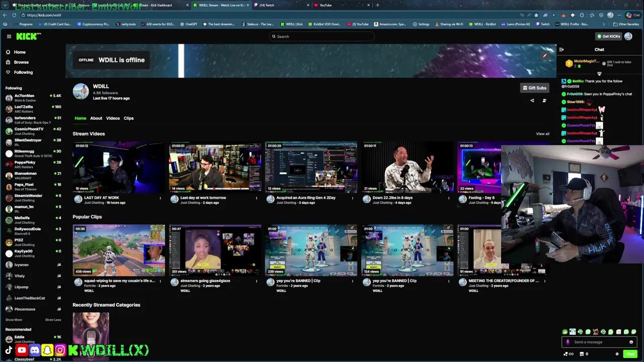Image resolution: width=644 pixels, height=362 pixels.
Task: Open Amazon.com bookmark in favorites bar
Action: (x=390, y=24)
